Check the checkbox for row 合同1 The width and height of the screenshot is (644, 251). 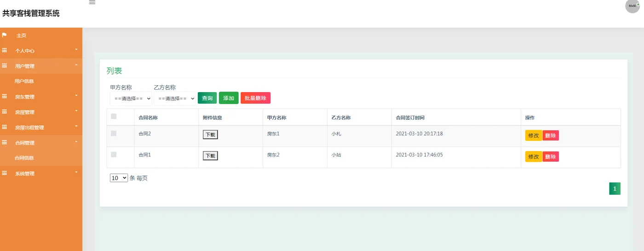click(114, 154)
